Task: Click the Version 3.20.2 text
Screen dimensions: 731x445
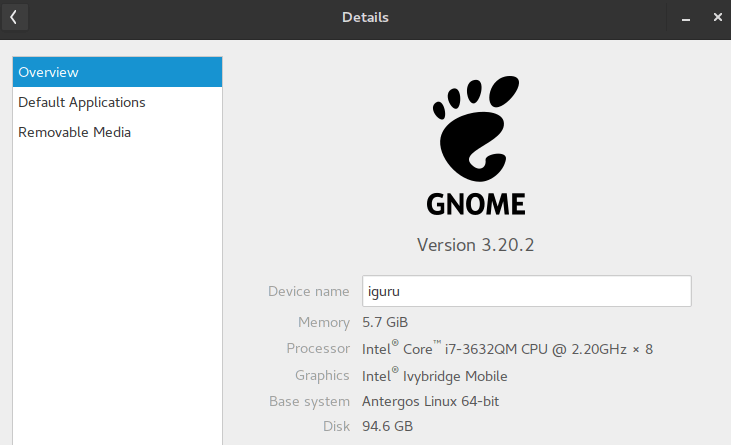Action: tap(476, 245)
